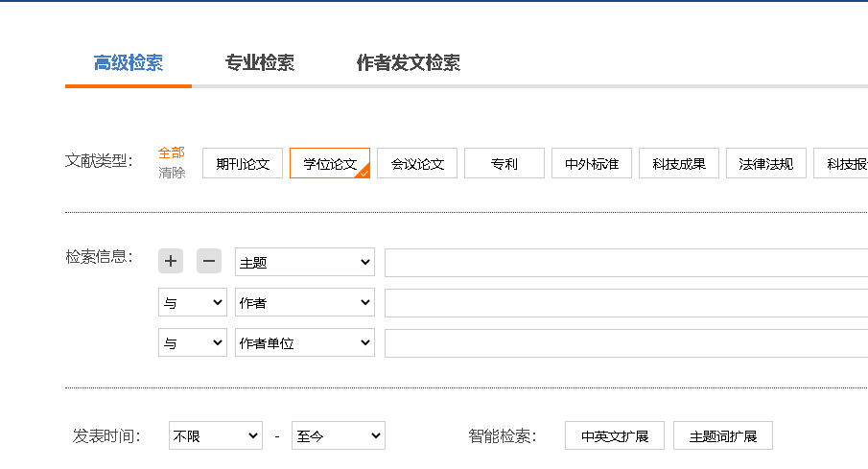Enable 中英文扩展 smart search
Image resolution: width=868 pixels, height=469 pixels.
pos(615,435)
